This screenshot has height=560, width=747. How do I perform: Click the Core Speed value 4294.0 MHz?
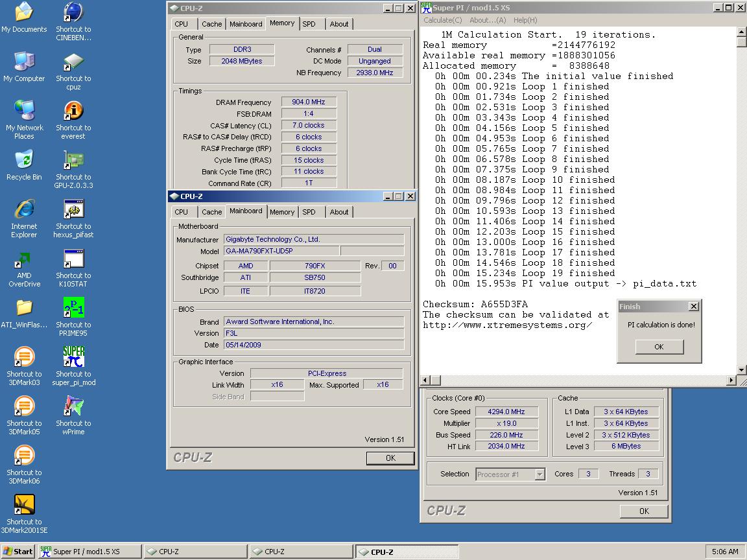[x=506, y=412]
